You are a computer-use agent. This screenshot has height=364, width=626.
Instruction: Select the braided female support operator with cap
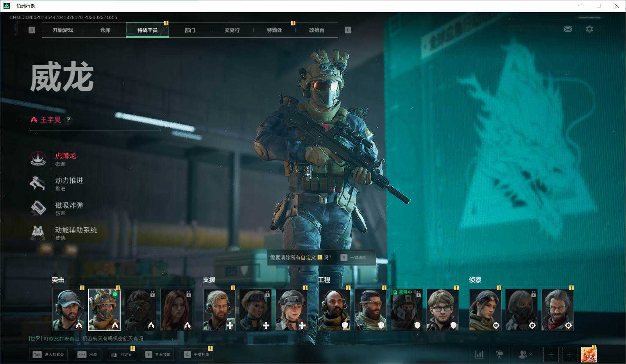(x=292, y=310)
